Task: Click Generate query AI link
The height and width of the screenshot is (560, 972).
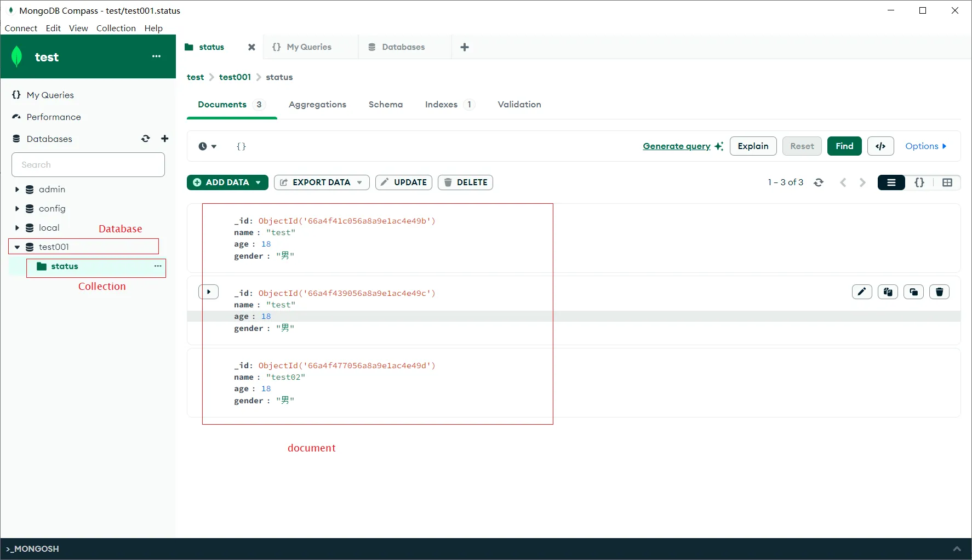Action: 683,146
